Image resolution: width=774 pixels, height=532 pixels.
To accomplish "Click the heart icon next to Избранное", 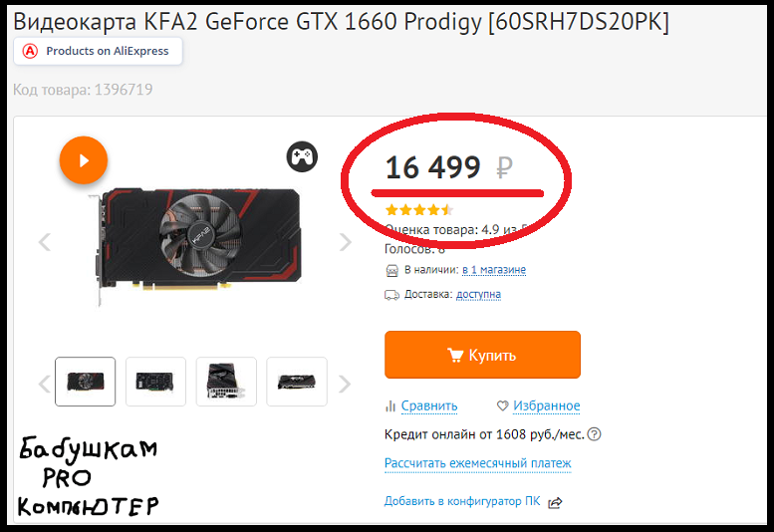I will coord(502,405).
